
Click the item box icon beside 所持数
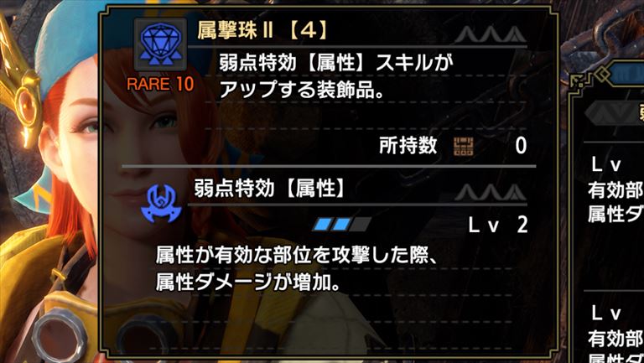click(463, 147)
